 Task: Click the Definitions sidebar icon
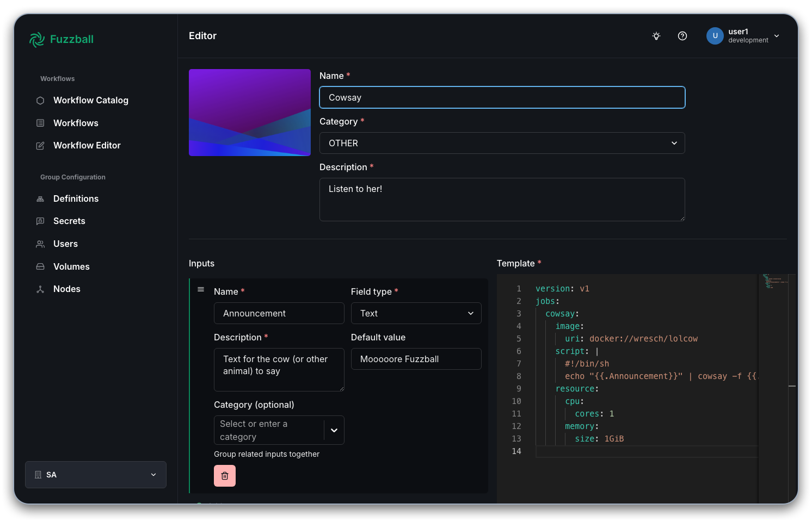click(40, 199)
